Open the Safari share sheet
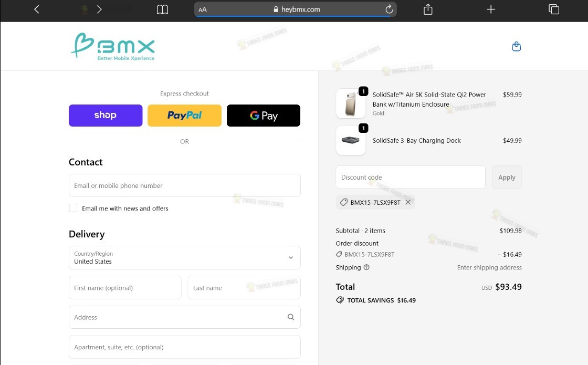 click(428, 9)
